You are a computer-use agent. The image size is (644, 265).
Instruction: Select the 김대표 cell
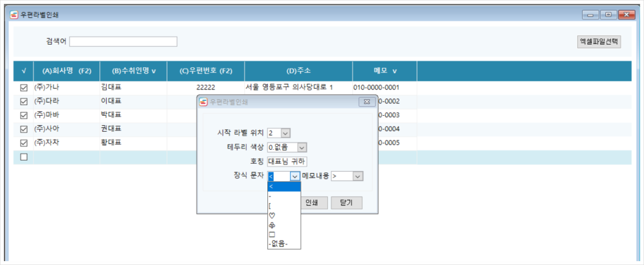[133, 88]
